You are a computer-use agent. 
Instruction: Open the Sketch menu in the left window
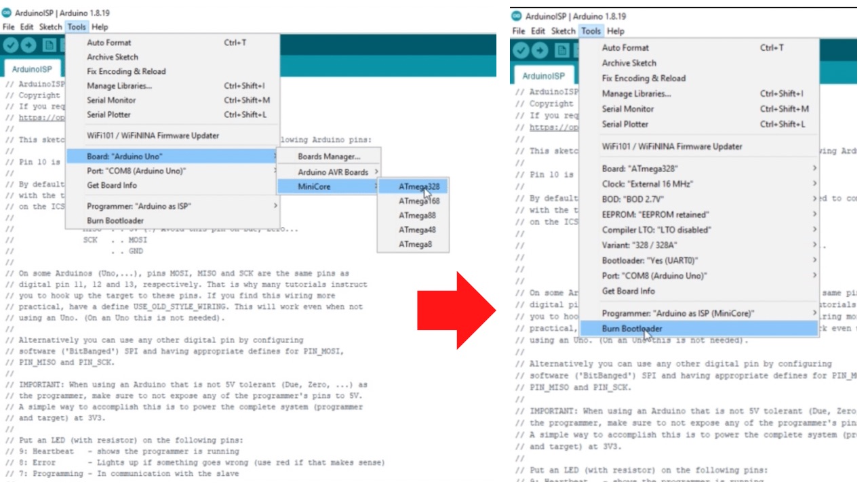(51, 27)
